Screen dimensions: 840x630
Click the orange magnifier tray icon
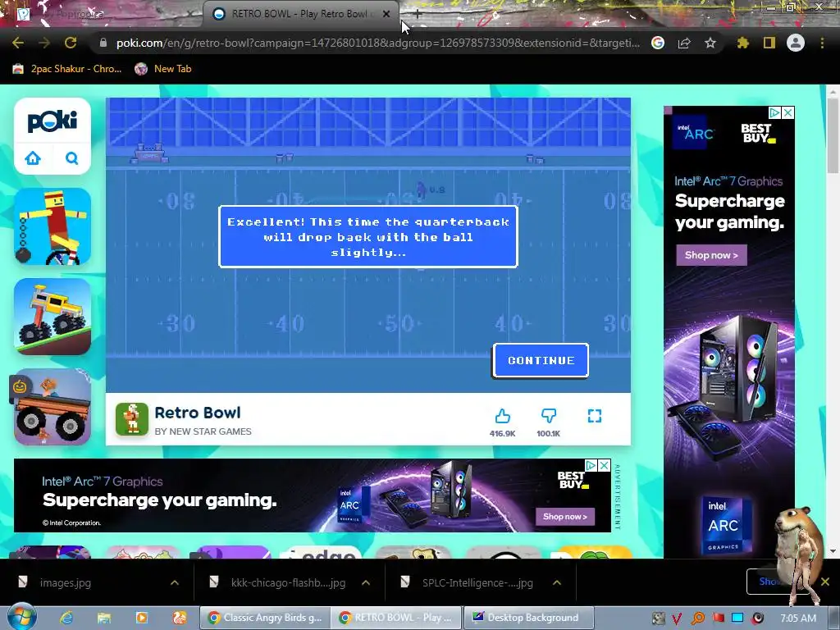697,619
